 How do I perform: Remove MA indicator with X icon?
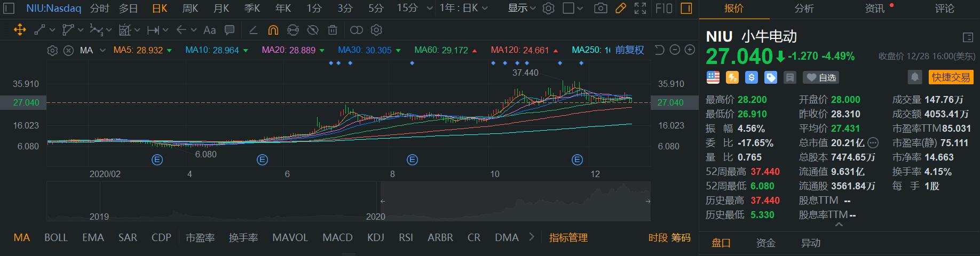[68, 50]
